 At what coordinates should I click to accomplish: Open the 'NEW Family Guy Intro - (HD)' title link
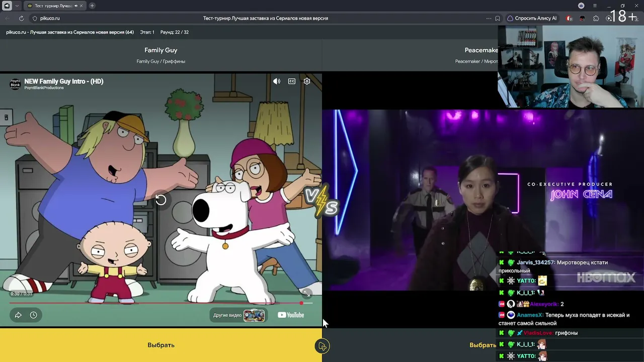click(64, 81)
